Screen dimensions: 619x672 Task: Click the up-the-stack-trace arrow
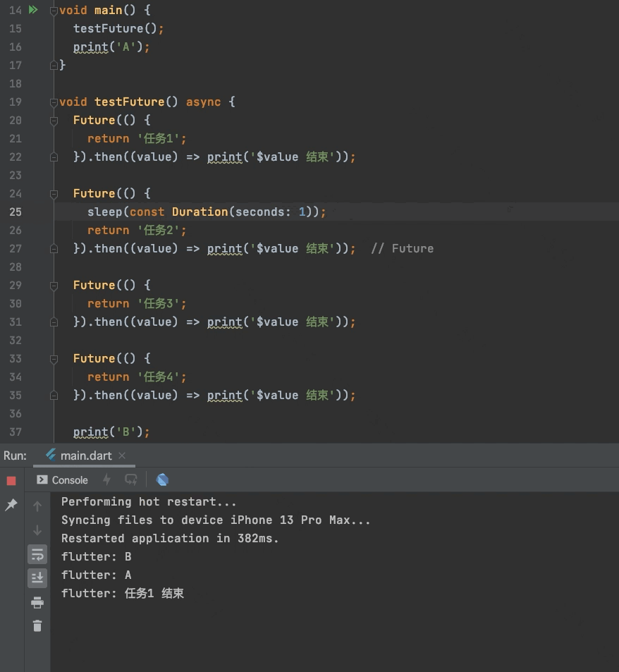coord(37,505)
